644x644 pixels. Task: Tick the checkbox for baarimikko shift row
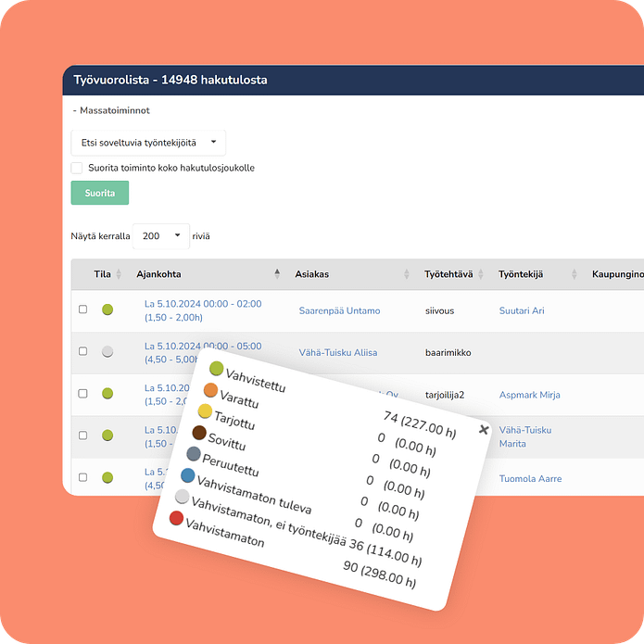point(83,352)
